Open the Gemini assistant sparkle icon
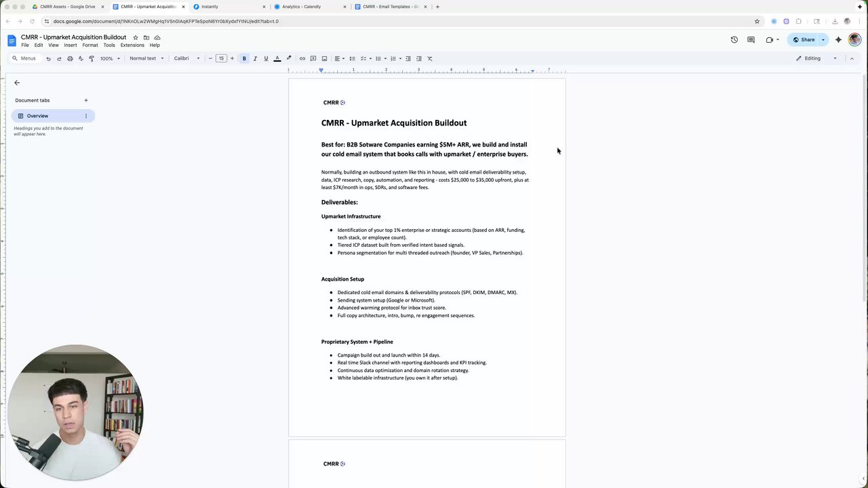868x488 pixels. [x=839, y=40]
